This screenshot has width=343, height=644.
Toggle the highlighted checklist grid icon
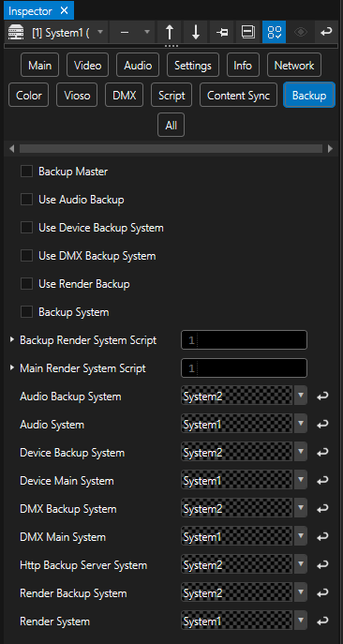[274, 32]
